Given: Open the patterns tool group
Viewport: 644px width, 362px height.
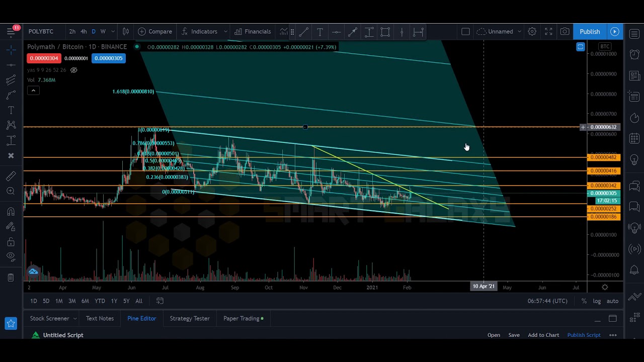Looking at the screenshot, I should click(11, 125).
